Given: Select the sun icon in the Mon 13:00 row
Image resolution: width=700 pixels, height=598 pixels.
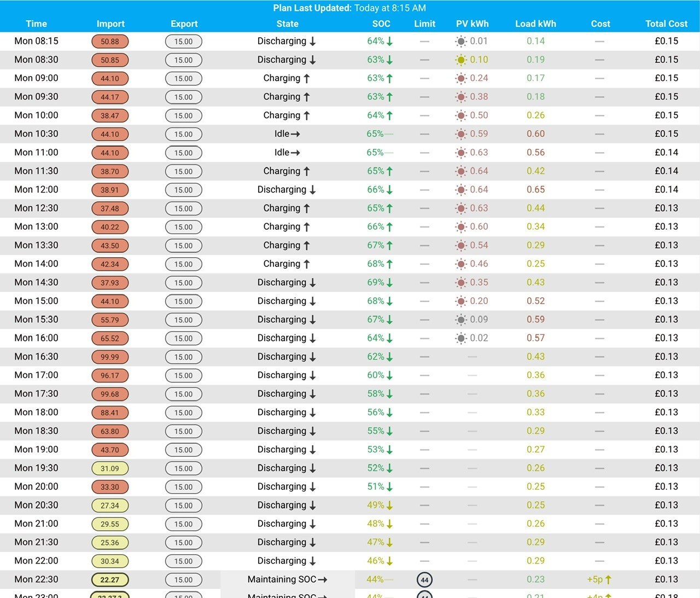Looking at the screenshot, I should coord(461,227).
